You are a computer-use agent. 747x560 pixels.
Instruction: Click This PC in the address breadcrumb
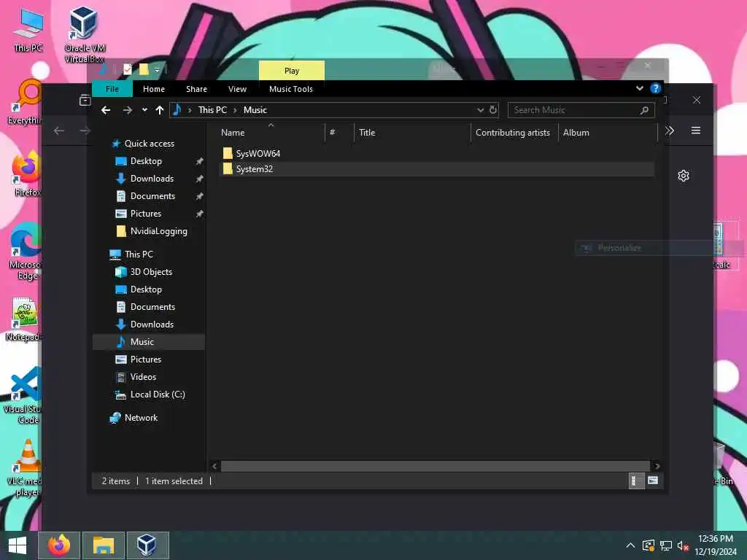[212, 110]
